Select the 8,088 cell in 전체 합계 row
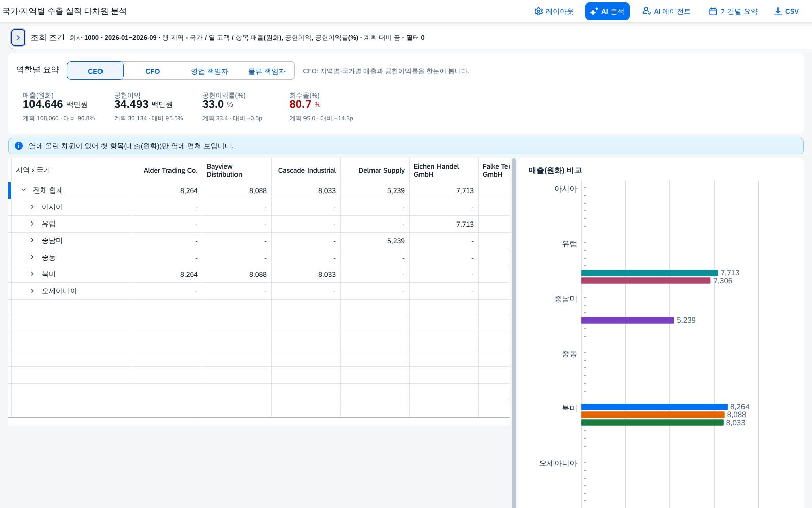Image resolution: width=812 pixels, height=508 pixels. (236, 190)
